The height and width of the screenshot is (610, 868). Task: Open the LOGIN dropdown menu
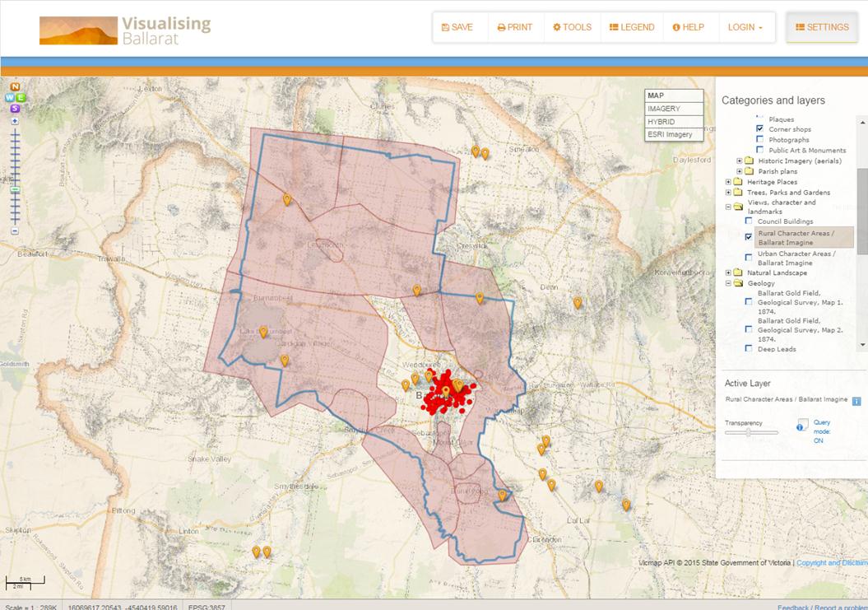pos(745,27)
